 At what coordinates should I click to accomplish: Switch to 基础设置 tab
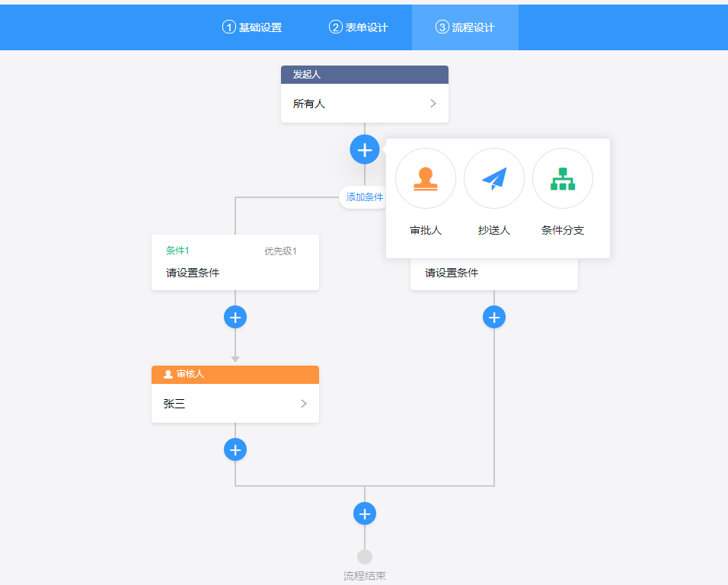tap(252, 27)
